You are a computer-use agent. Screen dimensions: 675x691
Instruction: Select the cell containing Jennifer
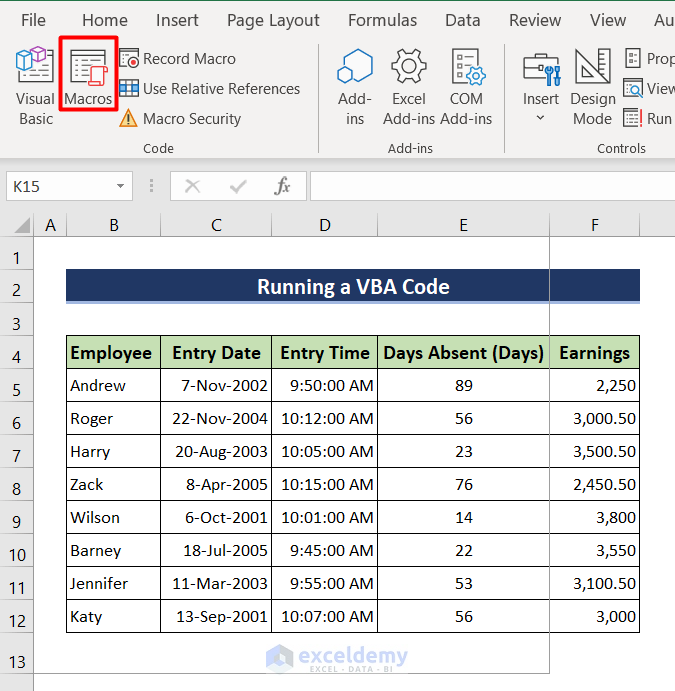[x=113, y=584]
